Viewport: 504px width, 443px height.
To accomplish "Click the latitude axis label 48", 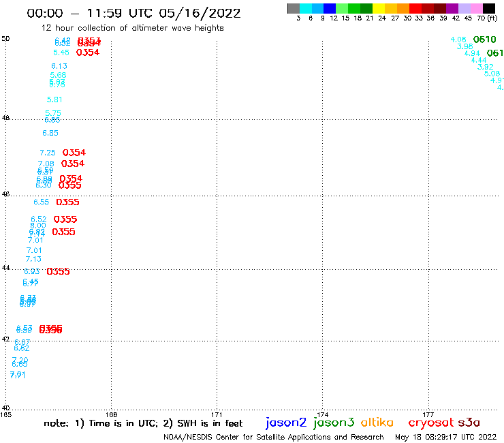I will tap(5, 118).
